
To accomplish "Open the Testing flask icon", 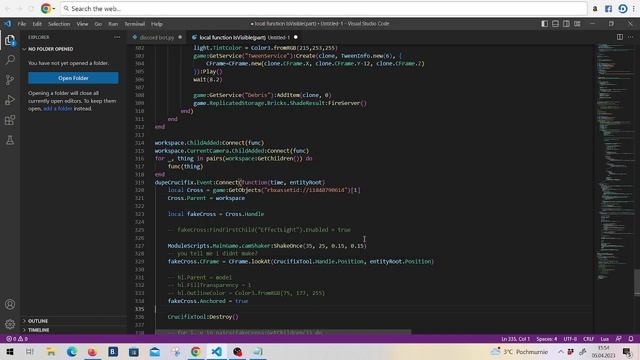I will (10, 140).
